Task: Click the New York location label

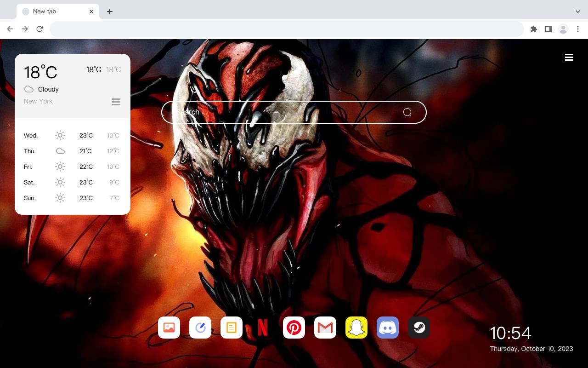Action: 38,101
